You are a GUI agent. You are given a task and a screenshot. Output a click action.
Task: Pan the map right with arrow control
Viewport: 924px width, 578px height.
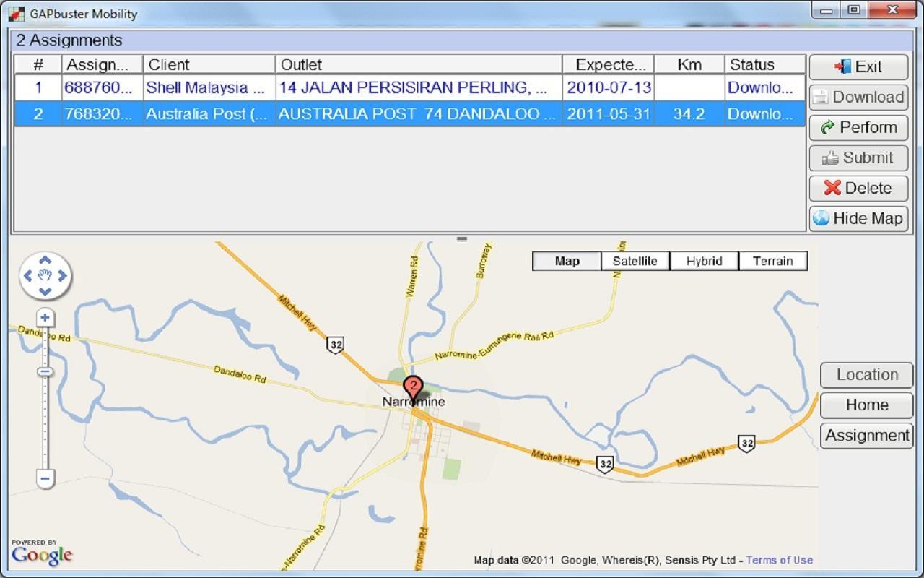[62, 275]
